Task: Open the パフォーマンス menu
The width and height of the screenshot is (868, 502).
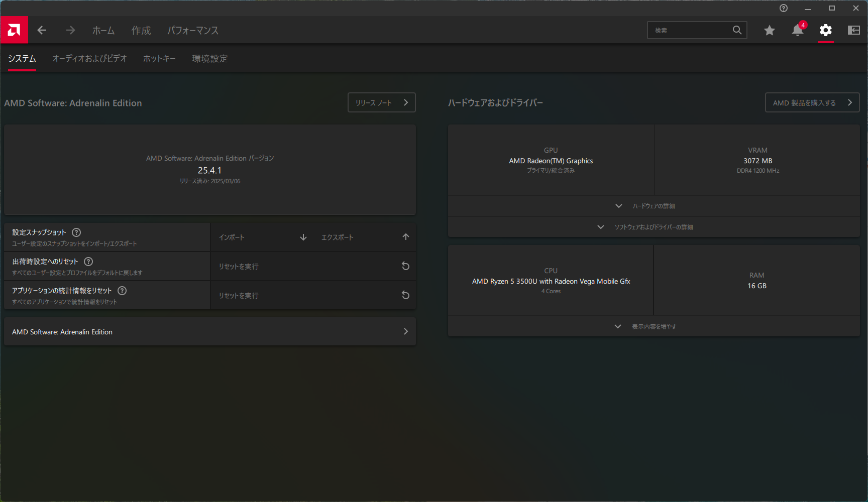Action: tap(193, 31)
